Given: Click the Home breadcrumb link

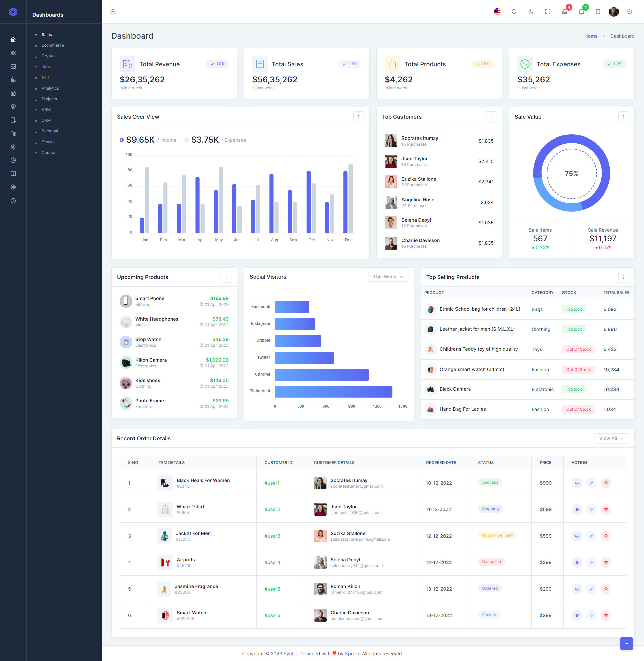Looking at the screenshot, I should [x=591, y=36].
